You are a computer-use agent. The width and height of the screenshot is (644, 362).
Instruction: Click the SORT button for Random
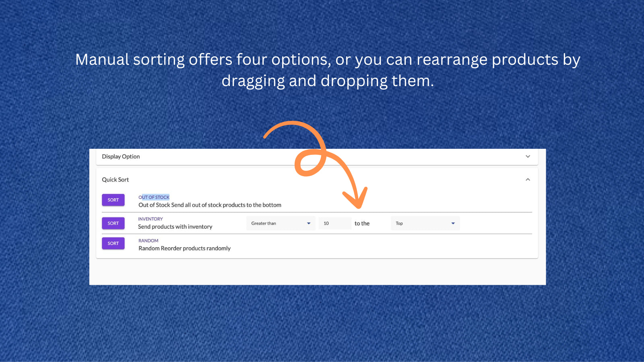113,243
